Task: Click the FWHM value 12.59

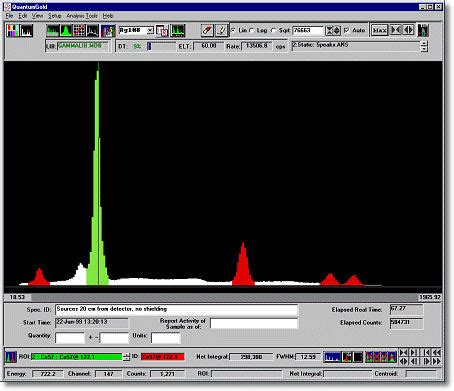Action: pyautogui.click(x=308, y=357)
